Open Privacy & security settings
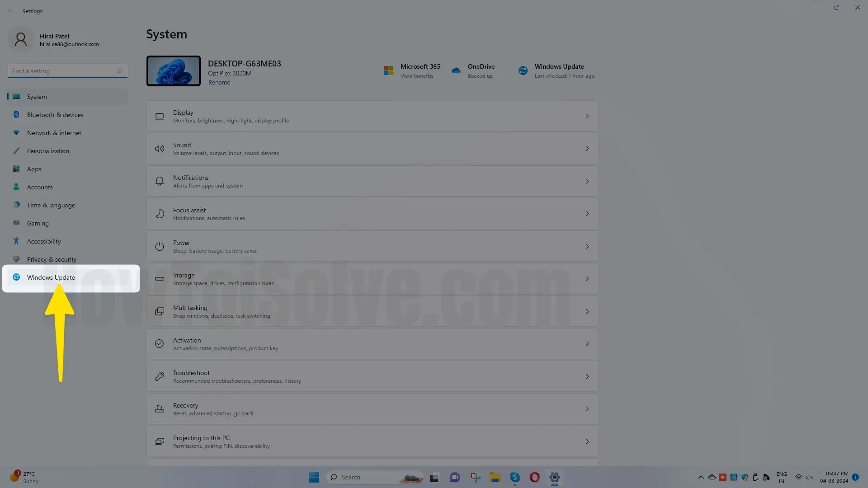The image size is (868, 488). 68,259
